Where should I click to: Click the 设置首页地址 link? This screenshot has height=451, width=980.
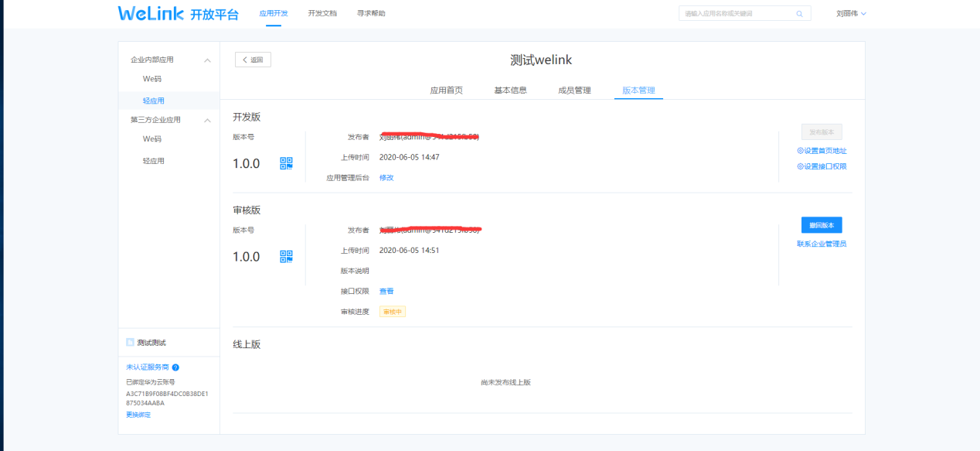point(822,151)
